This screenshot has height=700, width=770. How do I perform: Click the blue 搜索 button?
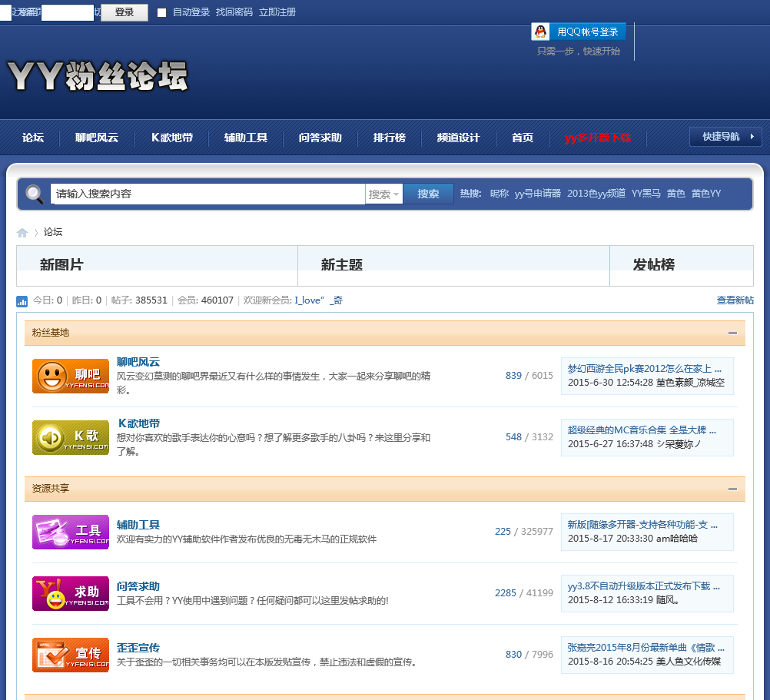tap(428, 194)
